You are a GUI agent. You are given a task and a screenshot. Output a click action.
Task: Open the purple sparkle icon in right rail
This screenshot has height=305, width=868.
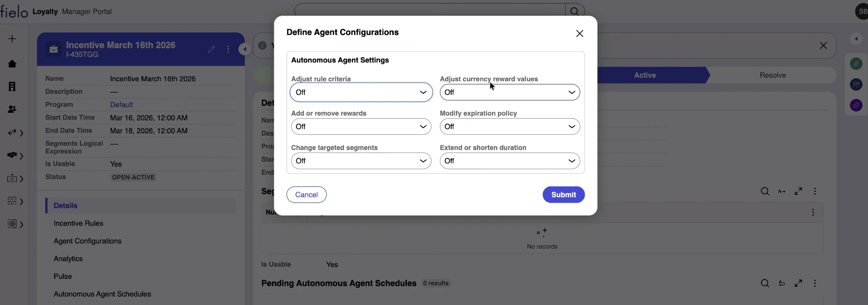856,105
